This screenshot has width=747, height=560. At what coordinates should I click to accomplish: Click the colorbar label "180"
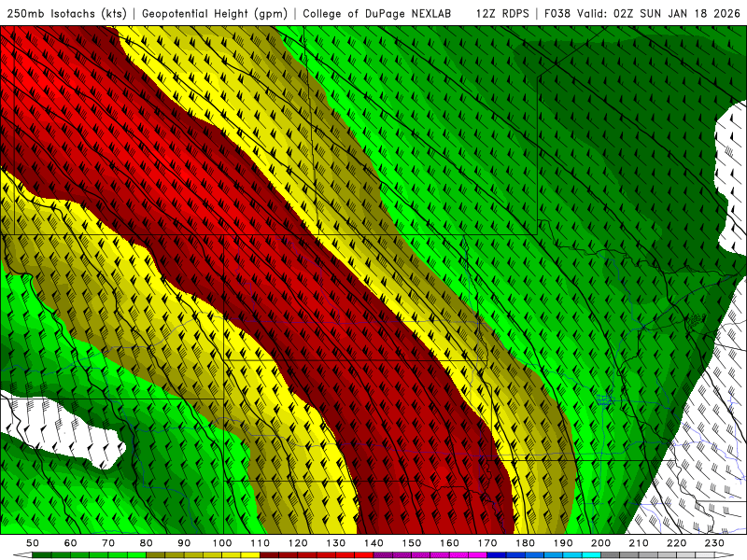click(x=525, y=543)
